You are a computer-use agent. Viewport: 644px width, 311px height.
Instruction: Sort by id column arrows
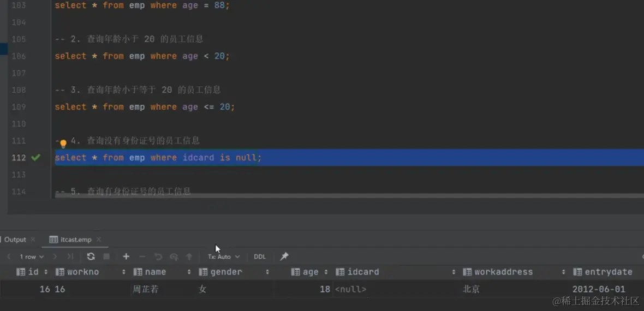[46, 272]
